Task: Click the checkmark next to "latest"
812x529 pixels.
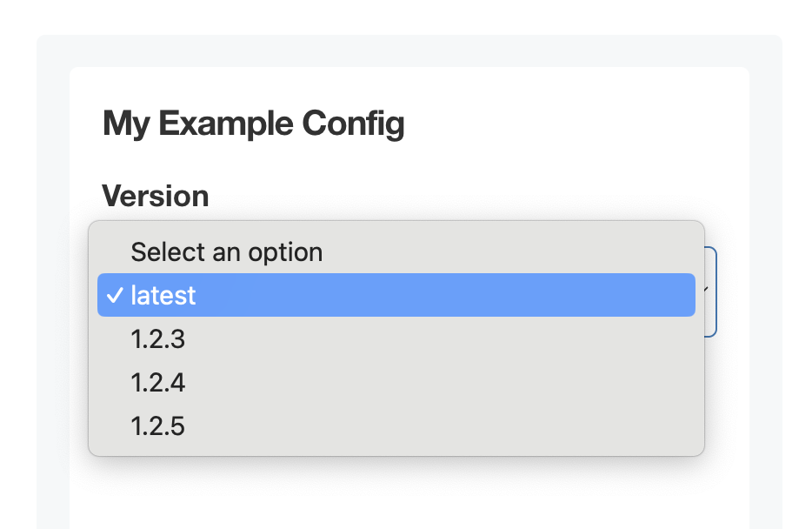Action: 114,295
